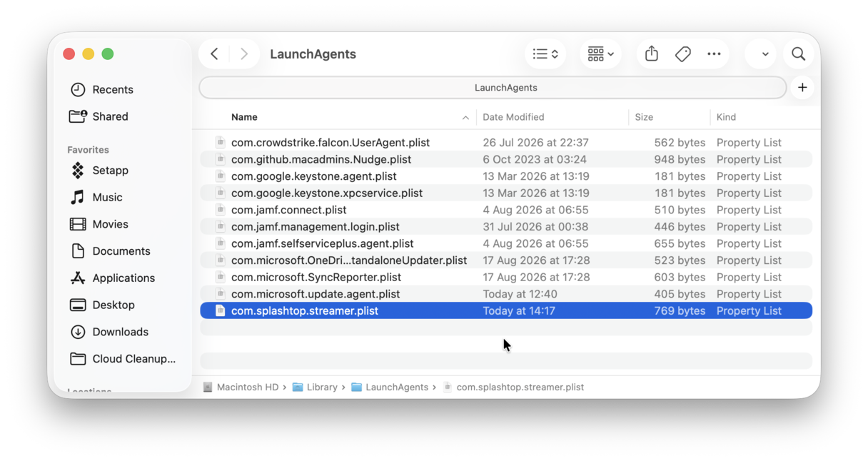Open Downloads in the sidebar
Viewport: 868px width, 461px height.
tap(122, 332)
